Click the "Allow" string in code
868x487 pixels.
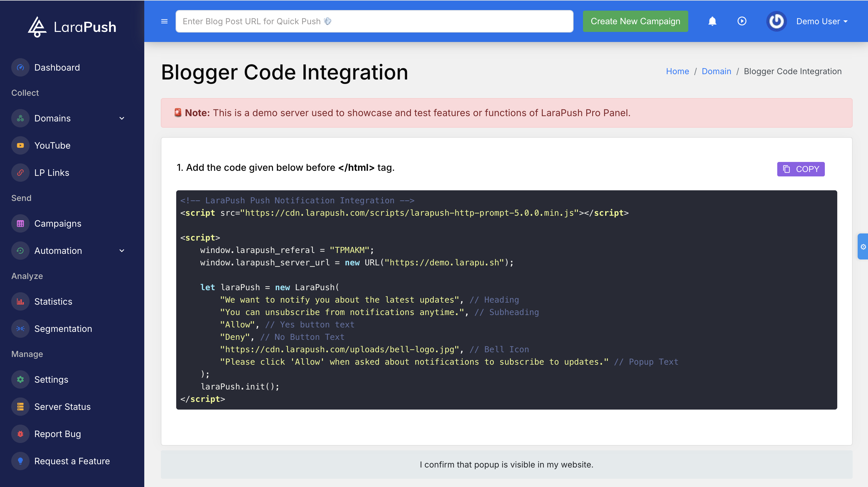[x=237, y=324]
